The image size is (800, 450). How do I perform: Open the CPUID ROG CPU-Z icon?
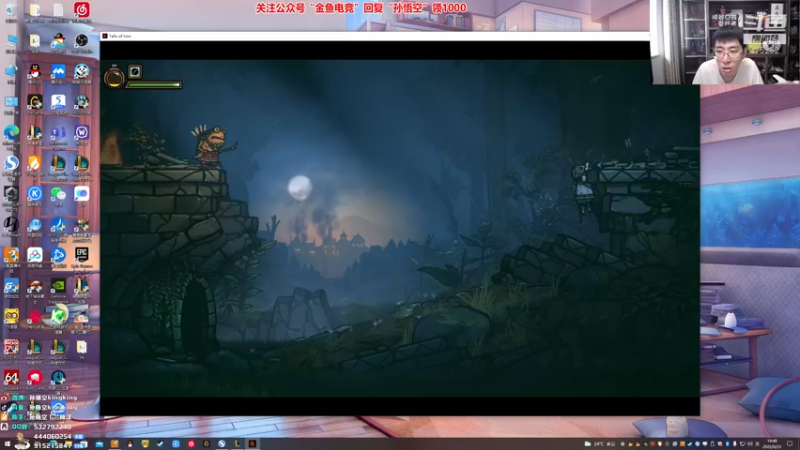point(11,347)
